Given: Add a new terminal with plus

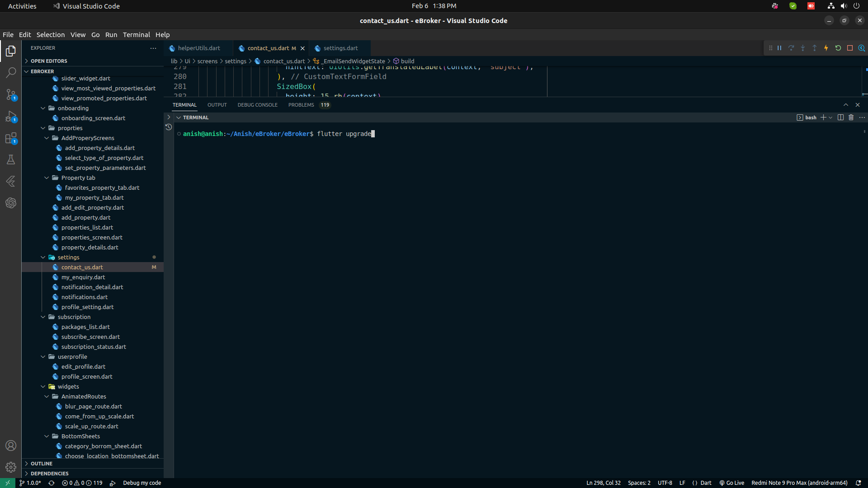Looking at the screenshot, I should tap(823, 117).
